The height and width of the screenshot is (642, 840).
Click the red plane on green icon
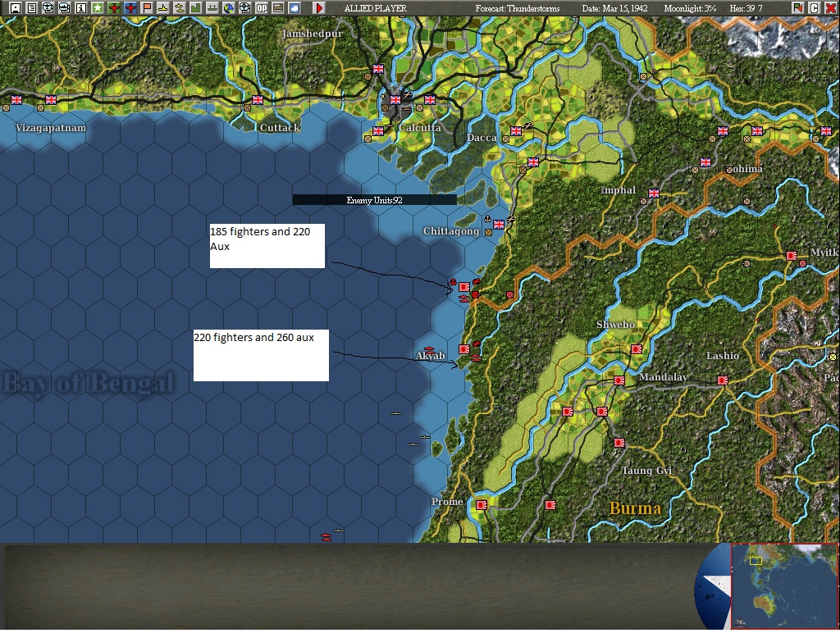coord(113,7)
